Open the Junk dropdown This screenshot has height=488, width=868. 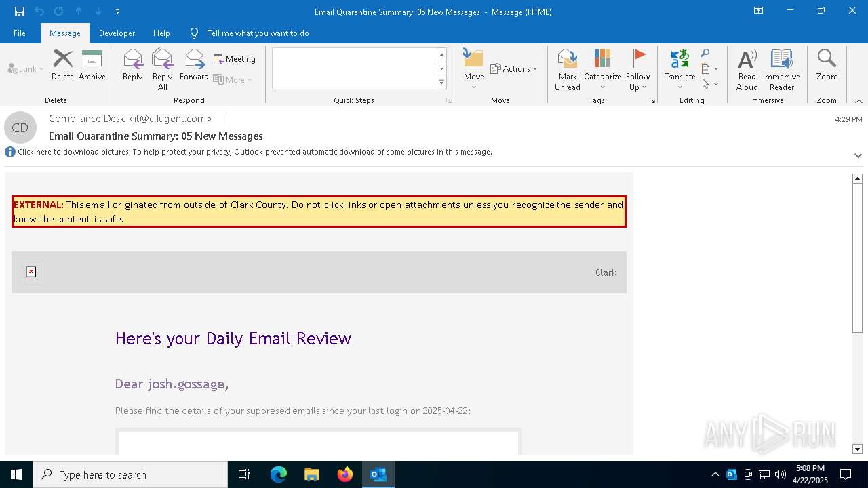point(26,69)
